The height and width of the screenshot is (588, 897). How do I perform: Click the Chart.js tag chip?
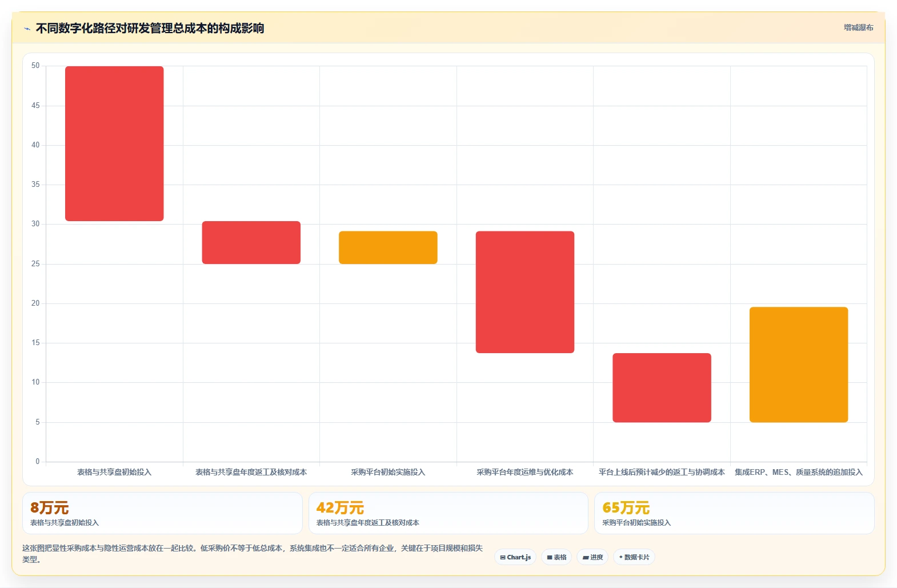(515, 557)
